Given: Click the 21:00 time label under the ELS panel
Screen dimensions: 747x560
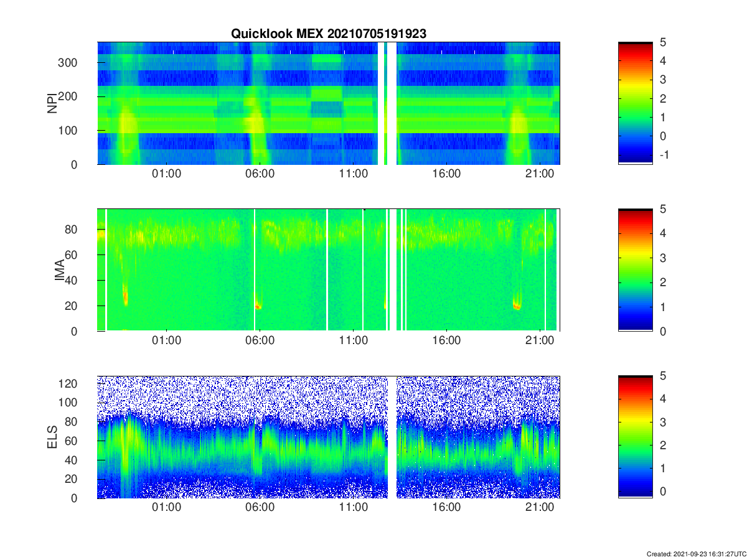Looking at the screenshot, I should click(x=540, y=508).
